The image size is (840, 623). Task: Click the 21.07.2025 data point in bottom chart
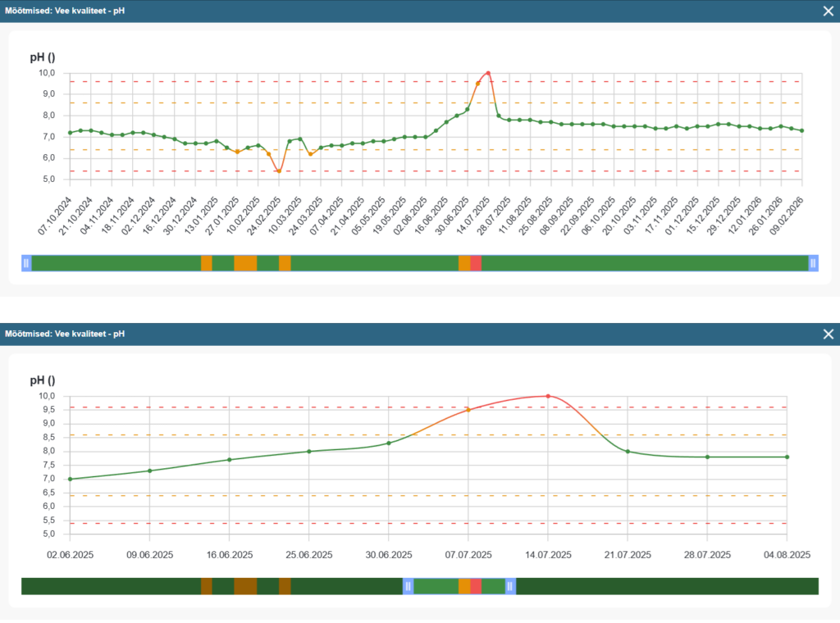point(628,452)
